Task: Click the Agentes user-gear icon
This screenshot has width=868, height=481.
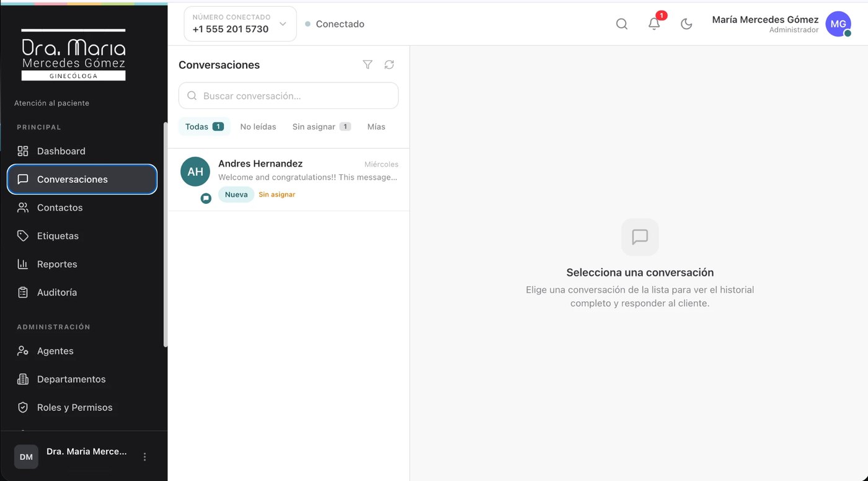Action: coord(23,351)
